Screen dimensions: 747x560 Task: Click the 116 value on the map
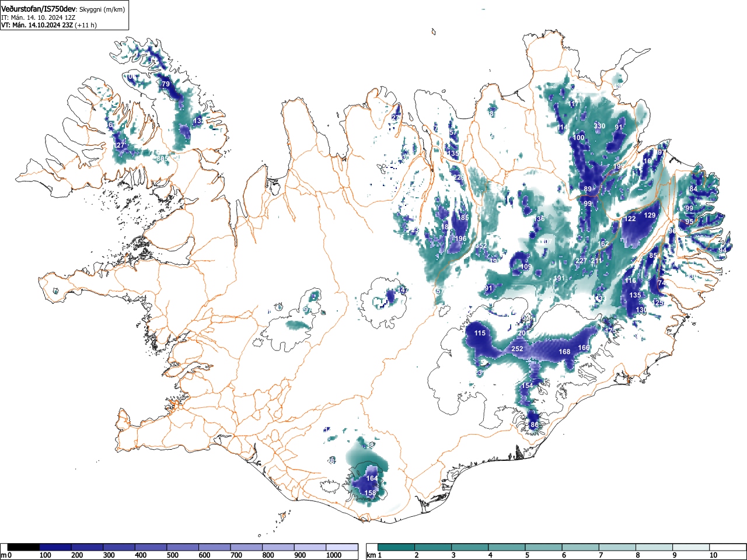[630, 281]
